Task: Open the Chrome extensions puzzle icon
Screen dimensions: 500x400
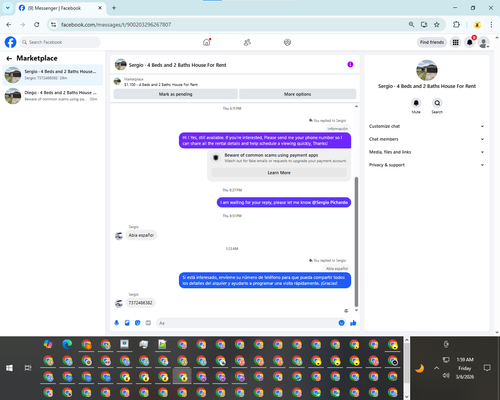Action: (x=456, y=25)
